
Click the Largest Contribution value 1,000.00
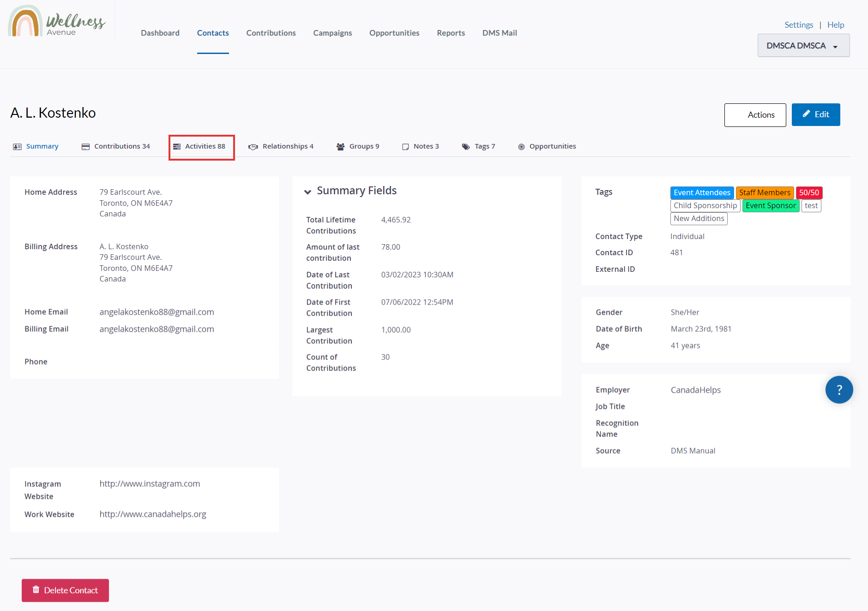tap(396, 330)
